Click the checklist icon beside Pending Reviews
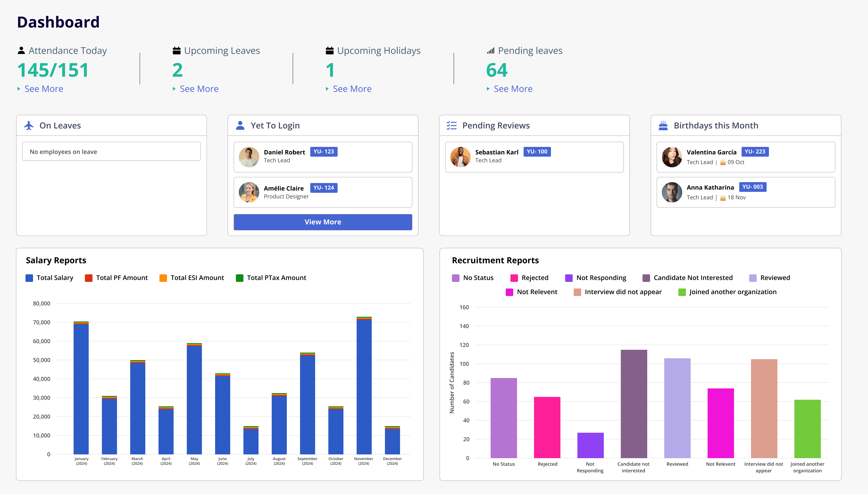Screen dimensions: 868x494 coord(451,126)
